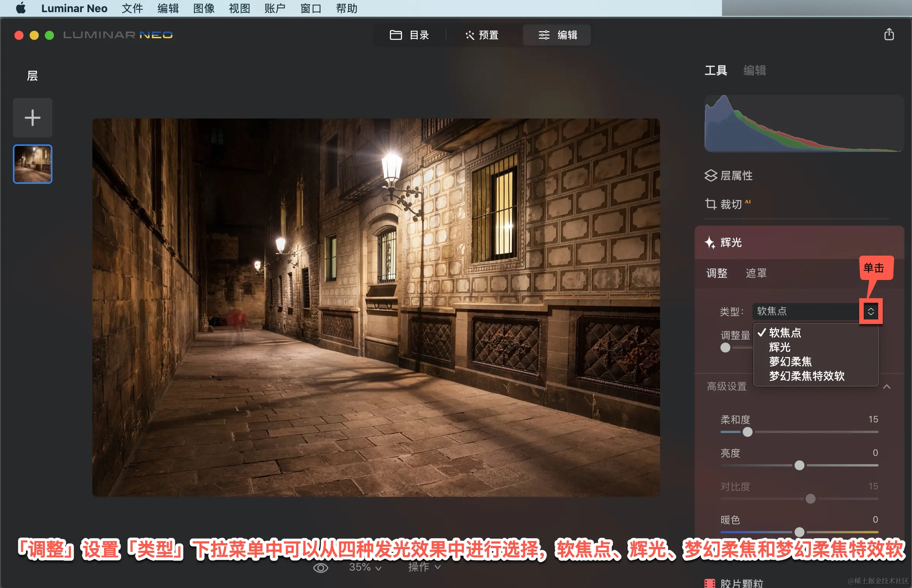This screenshot has height=588, width=912.
Task: Click the type dropdown arrow button
Action: click(870, 311)
